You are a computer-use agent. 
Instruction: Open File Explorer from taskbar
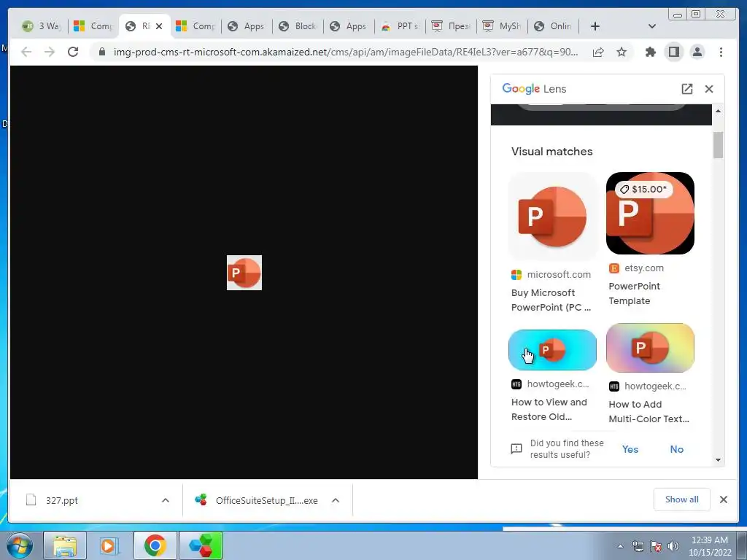click(x=65, y=545)
